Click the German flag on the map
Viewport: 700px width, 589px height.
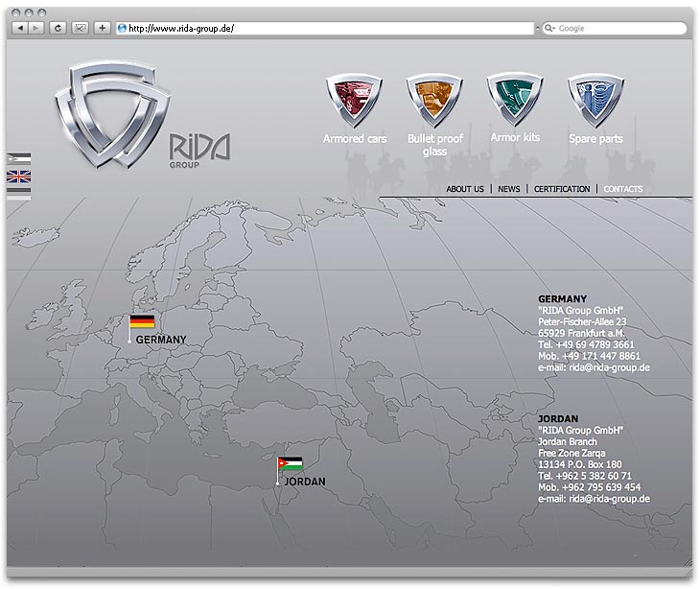[x=143, y=321]
